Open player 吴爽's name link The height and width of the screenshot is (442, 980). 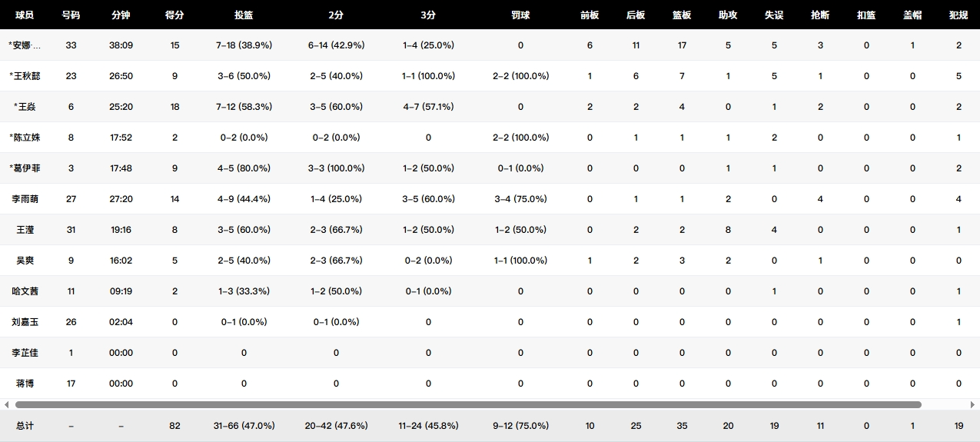[x=25, y=261]
